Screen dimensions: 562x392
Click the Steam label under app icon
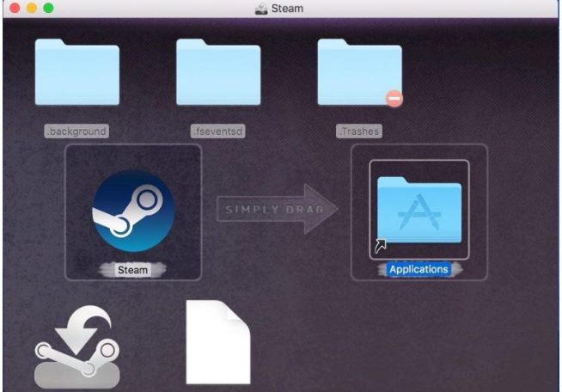click(x=132, y=270)
